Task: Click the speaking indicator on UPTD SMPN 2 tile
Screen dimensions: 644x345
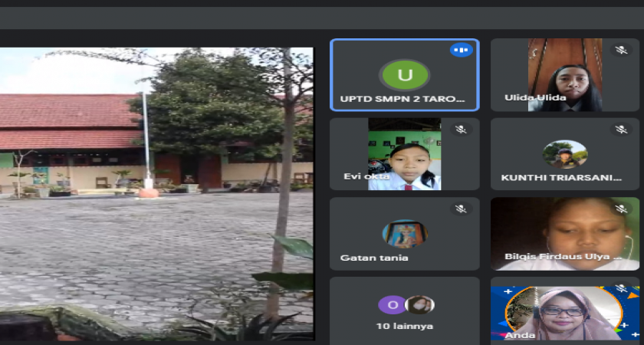Action: (x=462, y=50)
